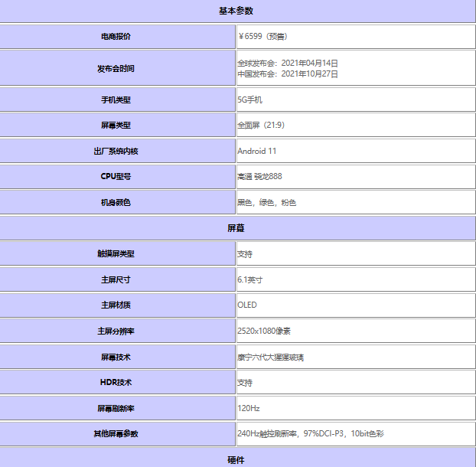The image size is (476, 467).
Task: Select the 主屏材质 label cell
Action: pyautogui.click(x=116, y=305)
